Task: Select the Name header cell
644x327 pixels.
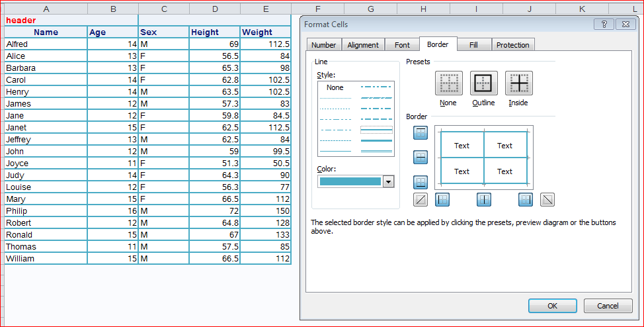Action: click(46, 32)
